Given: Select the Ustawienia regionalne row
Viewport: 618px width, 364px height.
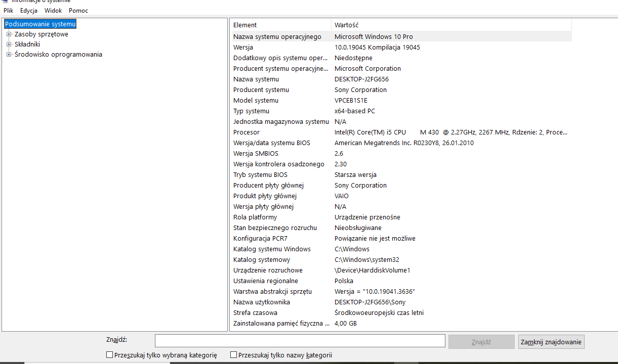Looking at the screenshot, I should click(401, 281).
